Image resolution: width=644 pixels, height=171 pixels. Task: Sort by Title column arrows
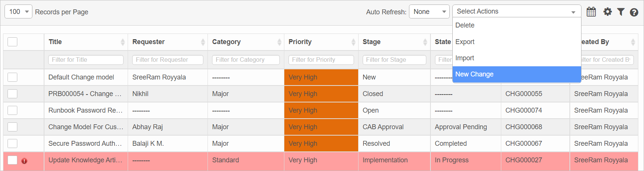tap(122, 42)
